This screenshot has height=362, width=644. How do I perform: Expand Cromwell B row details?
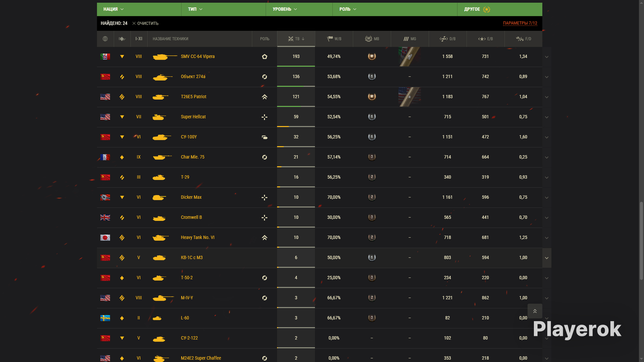click(x=547, y=218)
